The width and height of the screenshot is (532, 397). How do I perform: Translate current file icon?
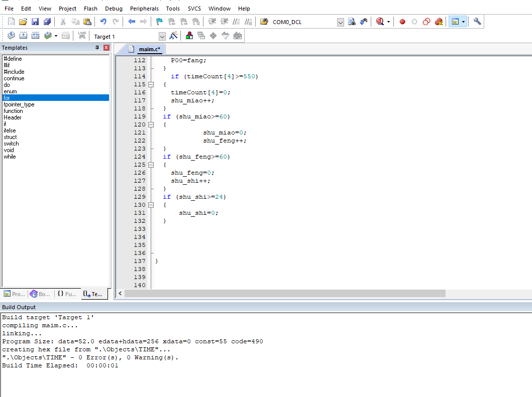click(x=11, y=35)
